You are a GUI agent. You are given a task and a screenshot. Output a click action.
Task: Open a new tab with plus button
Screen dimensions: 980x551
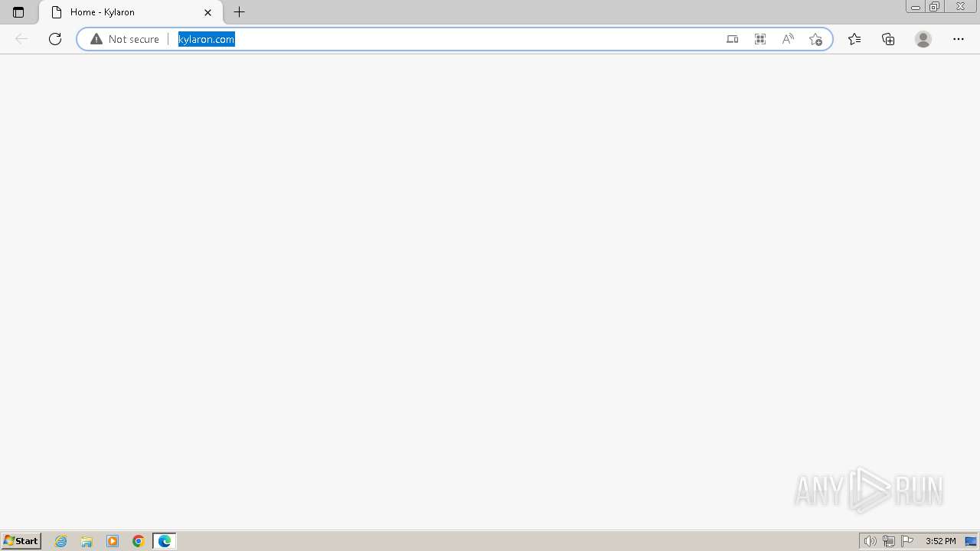pyautogui.click(x=240, y=12)
